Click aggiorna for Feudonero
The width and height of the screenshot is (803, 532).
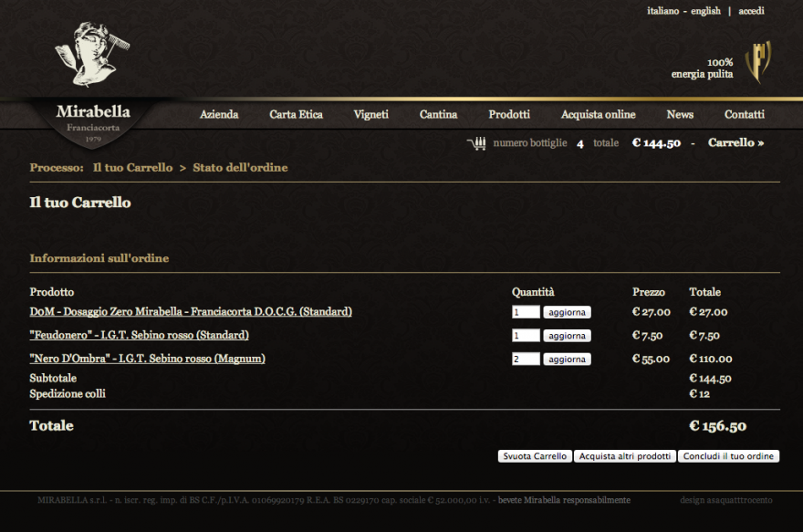(567, 336)
